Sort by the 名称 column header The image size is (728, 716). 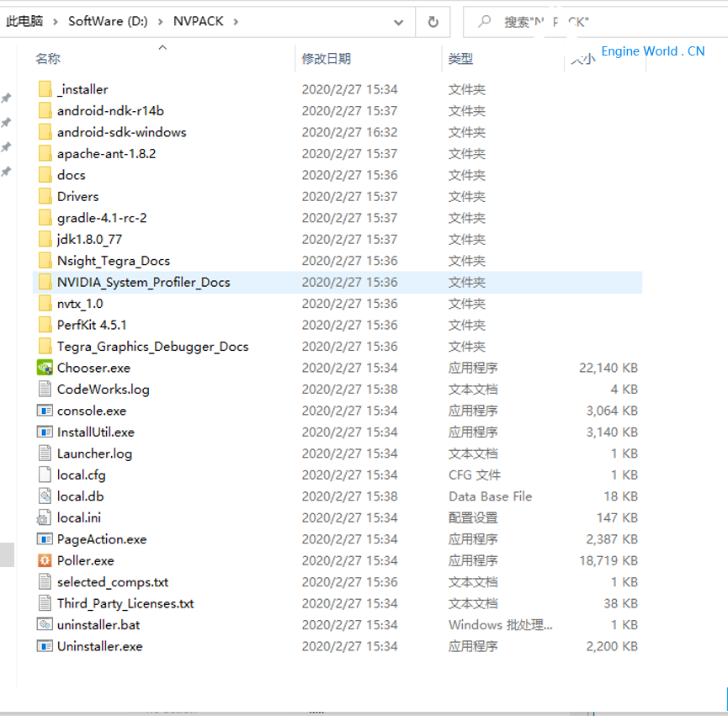click(48, 59)
